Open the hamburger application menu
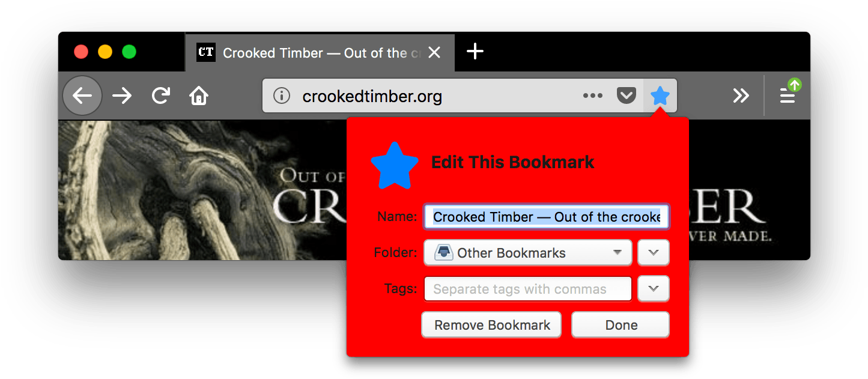 (x=788, y=96)
